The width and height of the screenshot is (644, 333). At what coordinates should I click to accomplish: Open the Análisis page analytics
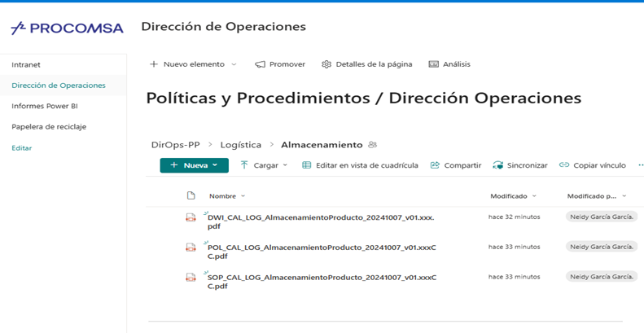(x=449, y=64)
